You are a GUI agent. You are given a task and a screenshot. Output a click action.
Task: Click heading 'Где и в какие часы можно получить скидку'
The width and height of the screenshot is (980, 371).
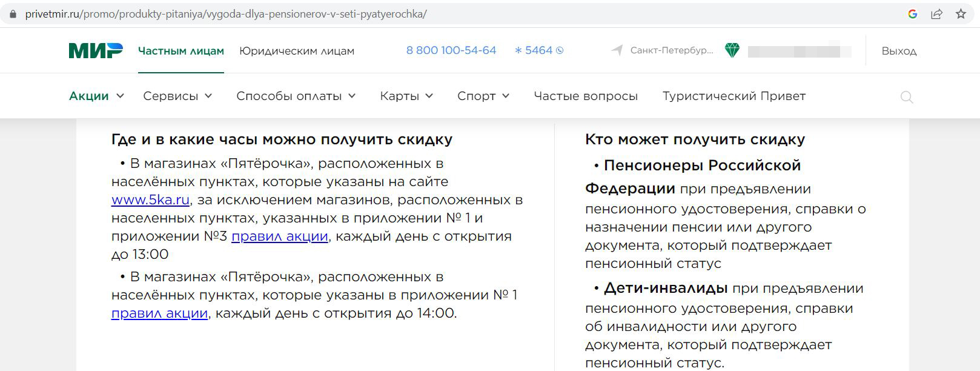coord(282,139)
